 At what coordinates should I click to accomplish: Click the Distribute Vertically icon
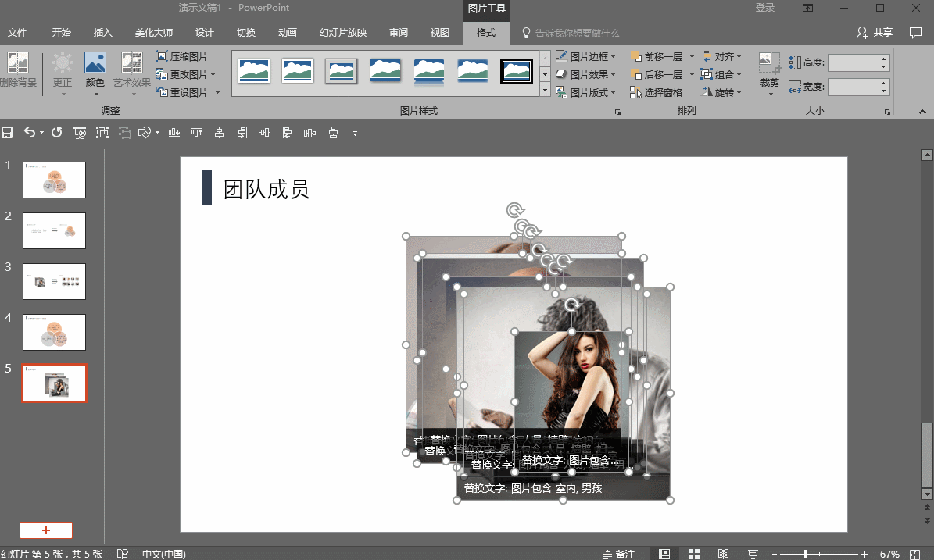333,133
